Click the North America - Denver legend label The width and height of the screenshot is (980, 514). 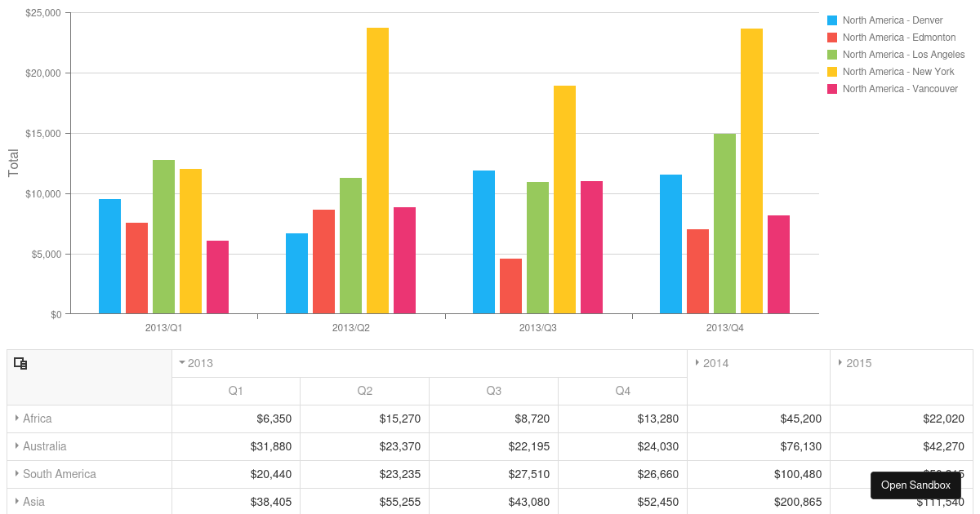(x=893, y=20)
